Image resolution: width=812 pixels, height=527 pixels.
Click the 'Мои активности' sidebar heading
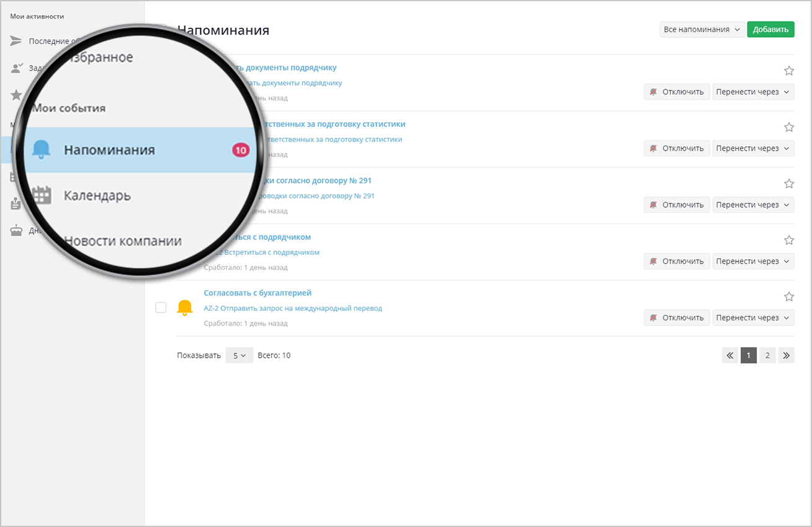37,16
